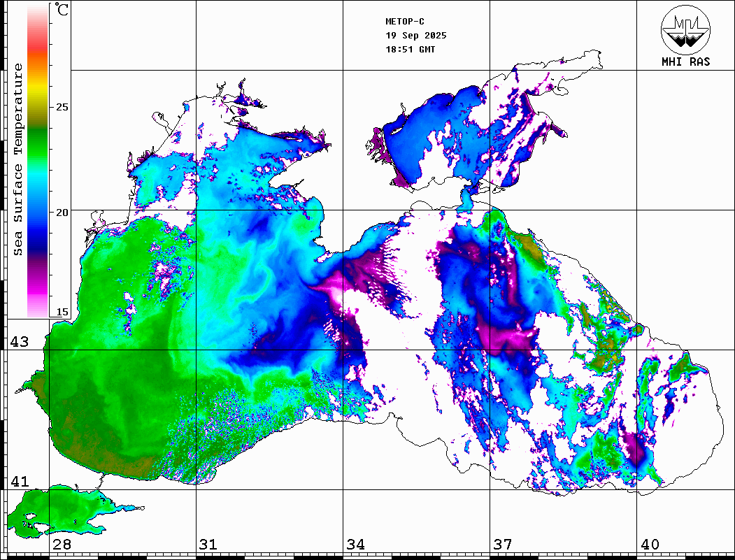The height and width of the screenshot is (560, 735).
Task: Click the °C unit label above the color scale
Action: 62,10
